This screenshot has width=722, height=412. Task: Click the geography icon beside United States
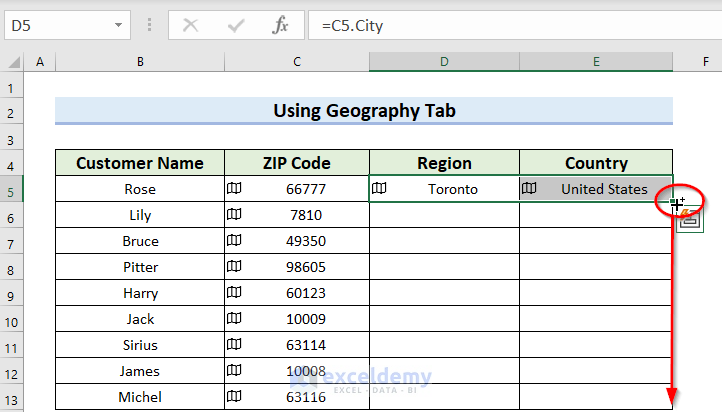pos(529,188)
